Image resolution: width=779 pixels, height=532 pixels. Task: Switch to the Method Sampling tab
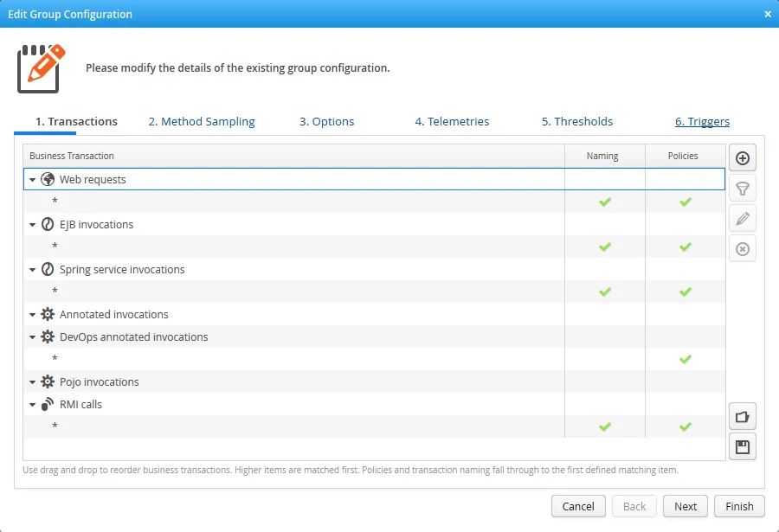pyautogui.click(x=202, y=121)
